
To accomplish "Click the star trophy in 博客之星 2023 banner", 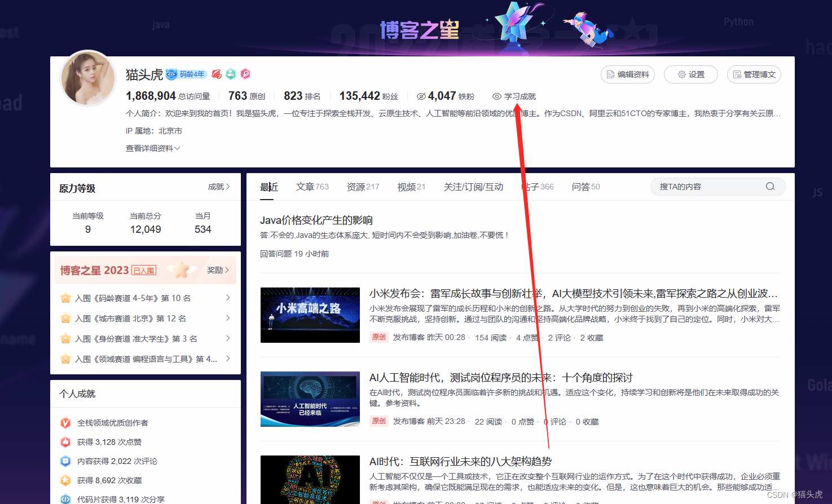I will pos(181,269).
